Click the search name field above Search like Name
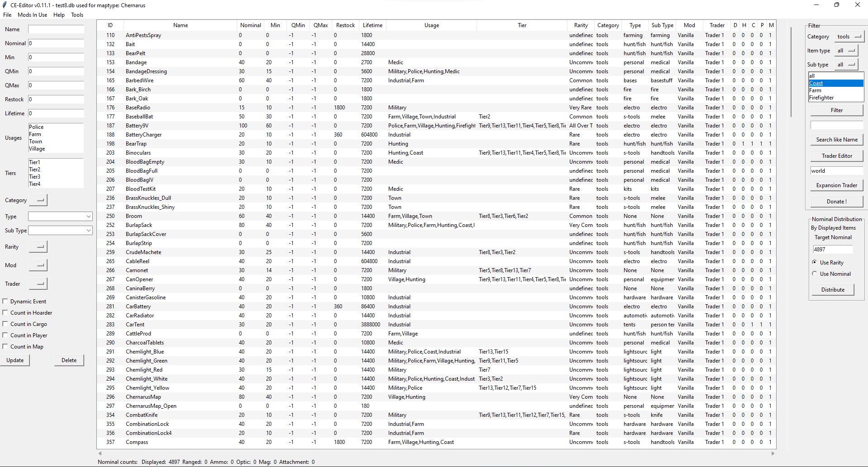 pos(837,125)
